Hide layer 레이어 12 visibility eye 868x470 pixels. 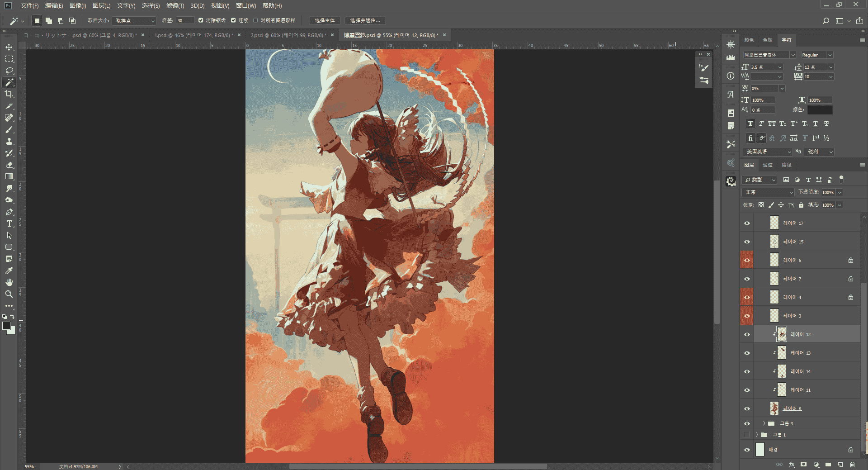747,334
